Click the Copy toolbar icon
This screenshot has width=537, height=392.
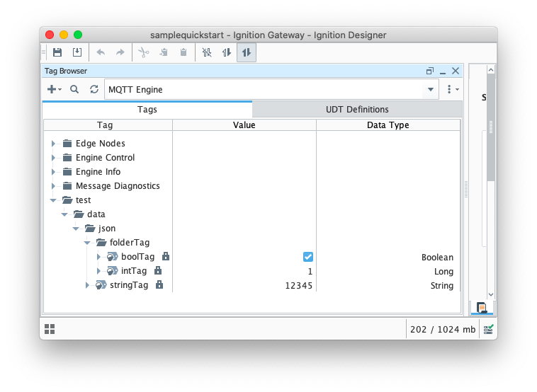tap(164, 52)
